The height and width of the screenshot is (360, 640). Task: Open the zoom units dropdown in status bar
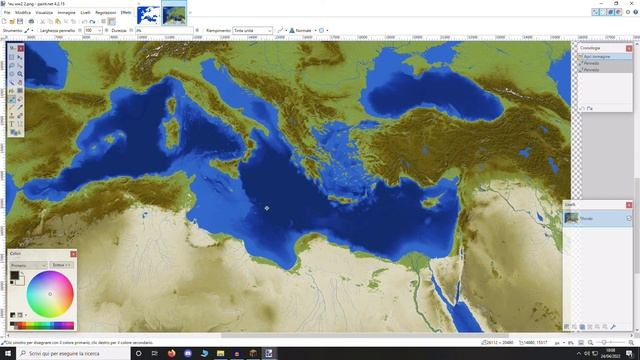click(560, 343)
